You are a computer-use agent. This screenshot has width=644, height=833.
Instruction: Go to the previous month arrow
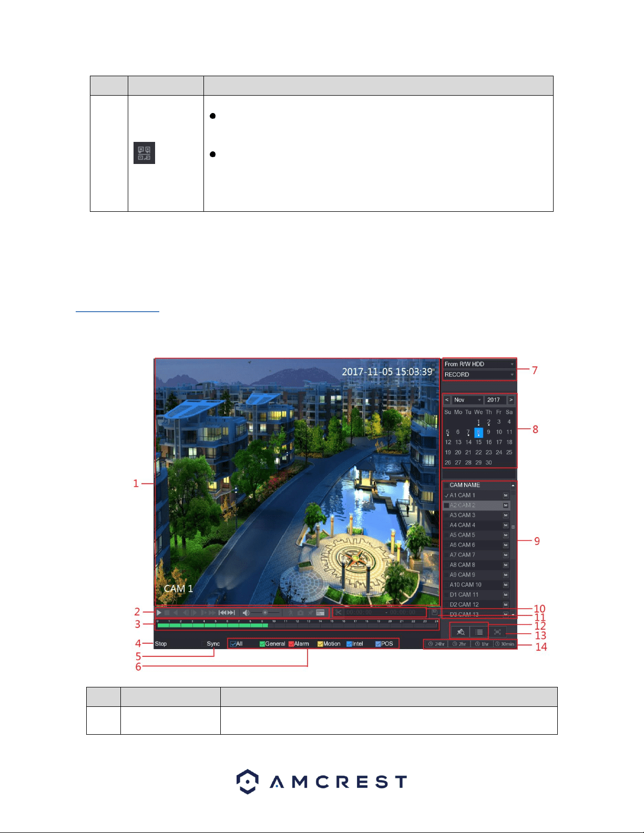tap(447, 400)
